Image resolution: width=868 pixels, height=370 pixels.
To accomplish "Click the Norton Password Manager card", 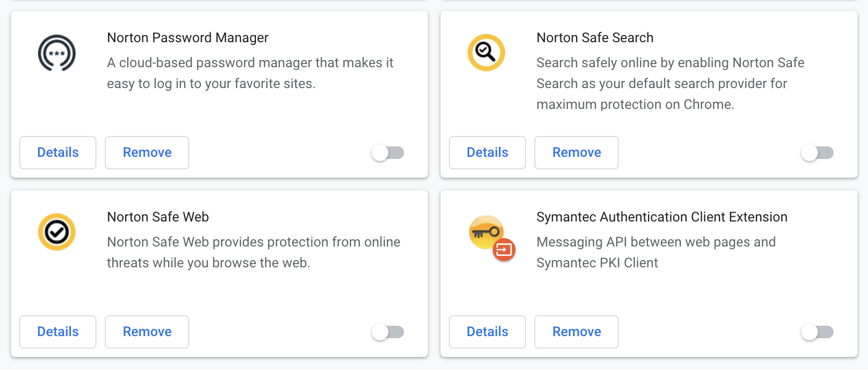I will pyautogui.click(x=219, y=94).
